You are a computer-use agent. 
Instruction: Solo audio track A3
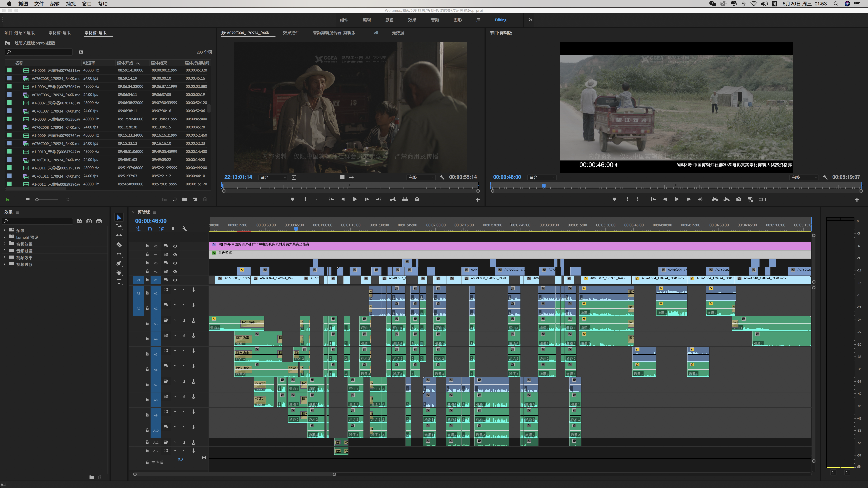click(x=184, y=320)
